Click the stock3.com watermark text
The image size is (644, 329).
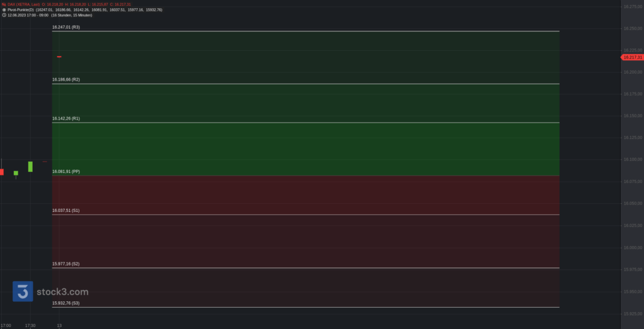[62, 292]
